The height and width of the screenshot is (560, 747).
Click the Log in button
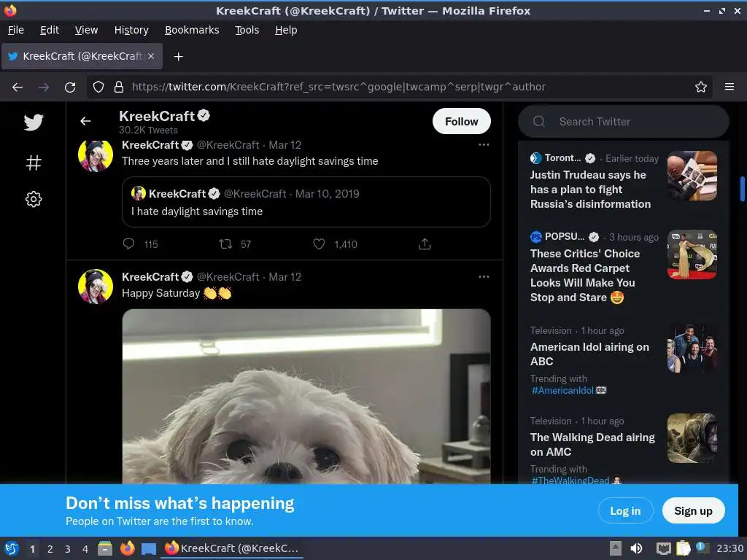click(x=625, y=511)
